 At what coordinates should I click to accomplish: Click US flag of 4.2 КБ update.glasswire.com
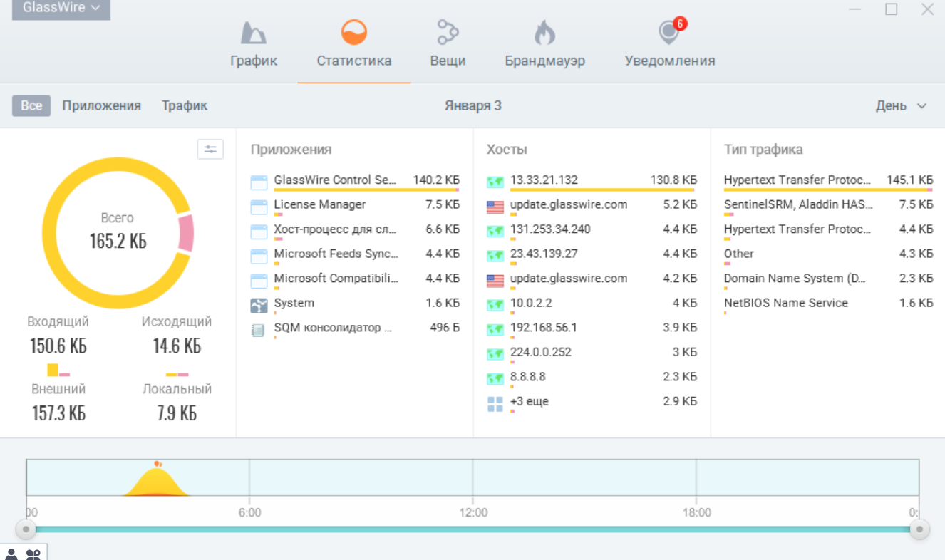pyautogui.click(x=495, y=281)
